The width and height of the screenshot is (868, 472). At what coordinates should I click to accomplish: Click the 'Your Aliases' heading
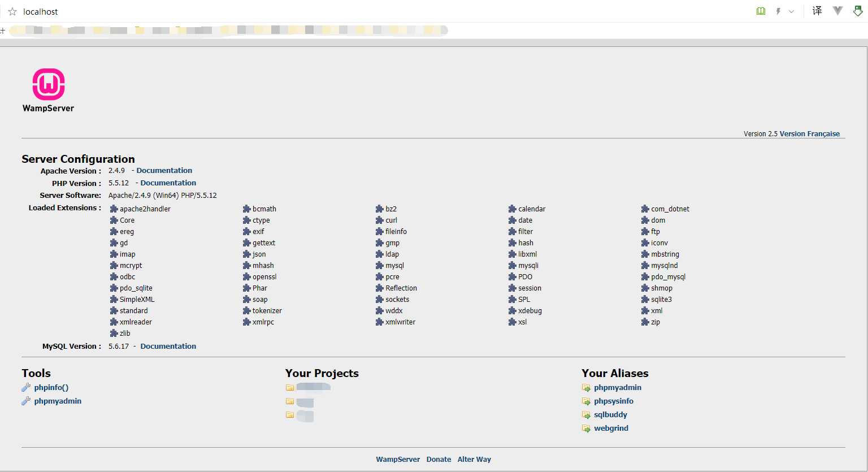[615, 373]
